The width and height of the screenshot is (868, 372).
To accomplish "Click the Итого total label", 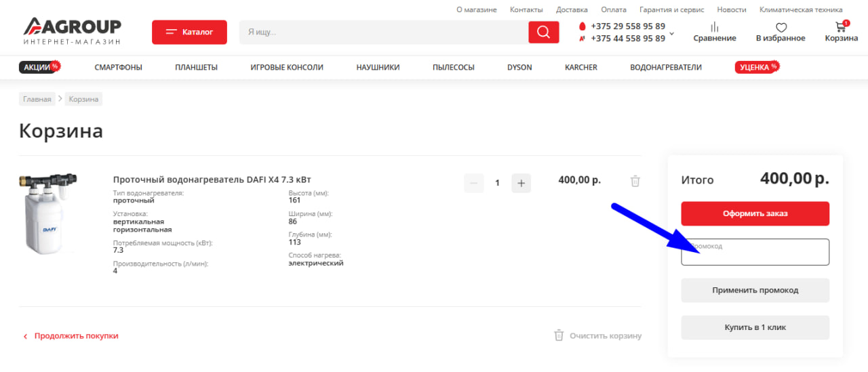I will [697, 180].
